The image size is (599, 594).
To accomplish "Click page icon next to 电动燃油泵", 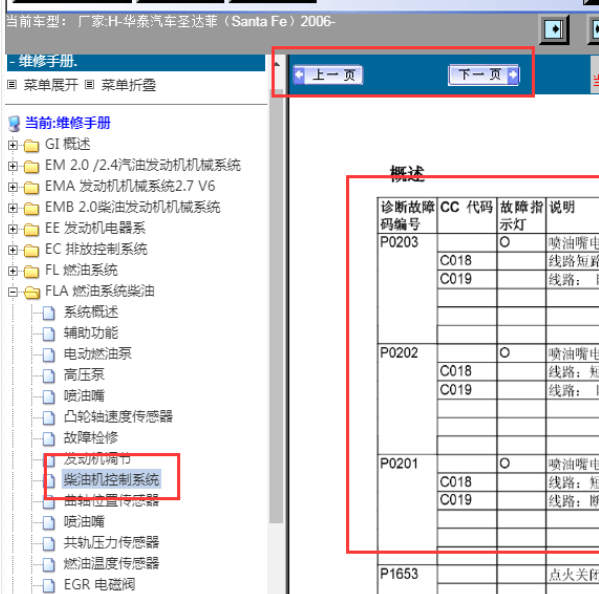I will (49, 355).
